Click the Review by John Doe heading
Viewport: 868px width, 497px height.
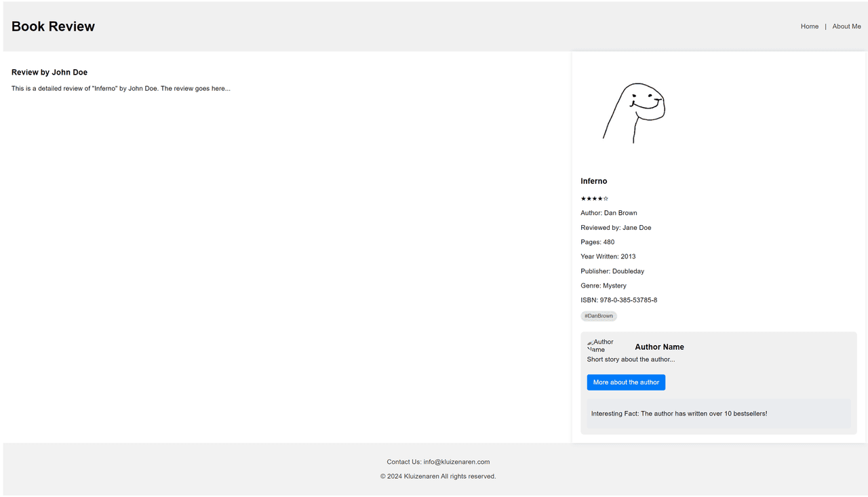click(x=50, y=73)
